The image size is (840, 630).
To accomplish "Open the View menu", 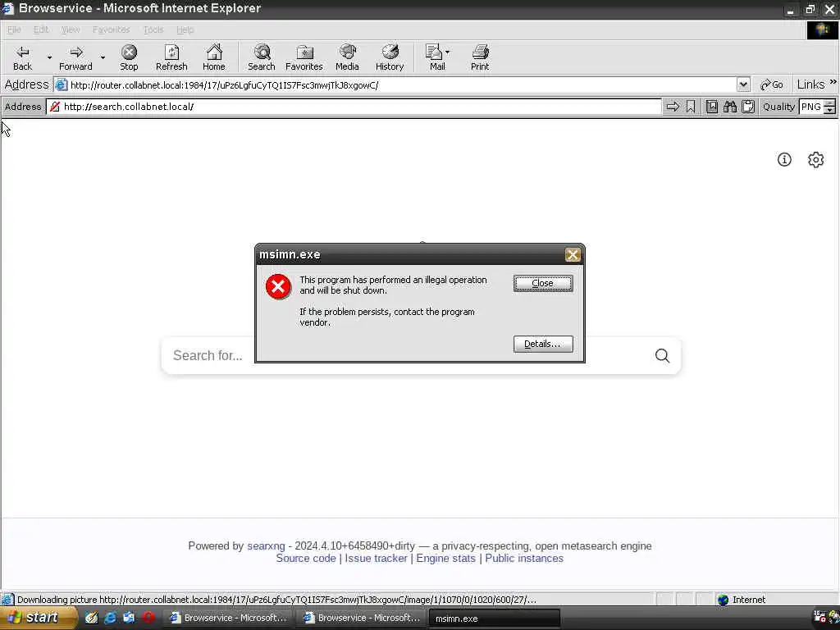I will click(x=71, y=30).
